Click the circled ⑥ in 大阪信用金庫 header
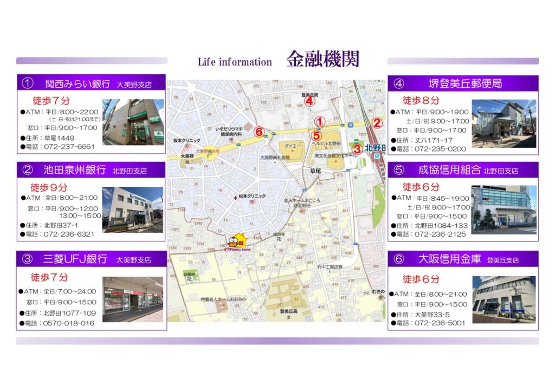Image resolution: width=555 pixels, height=392 pixels. (x=399, y=259)
